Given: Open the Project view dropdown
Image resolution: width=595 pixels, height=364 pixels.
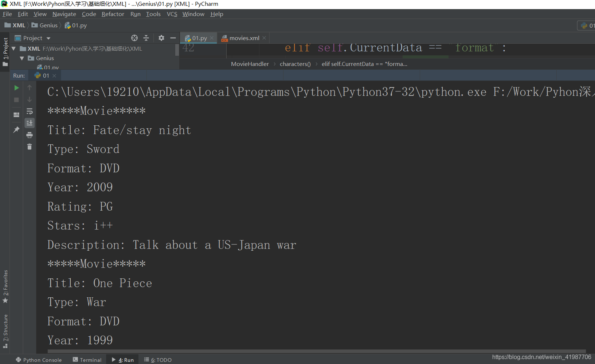Looking at the screenshot, I should (x=48, y=38).
